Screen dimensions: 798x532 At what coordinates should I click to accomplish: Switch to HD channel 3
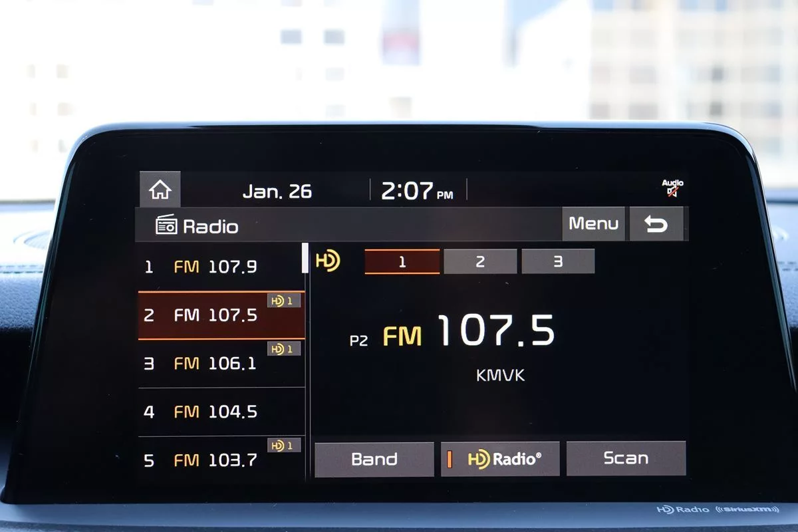(558, 262)
